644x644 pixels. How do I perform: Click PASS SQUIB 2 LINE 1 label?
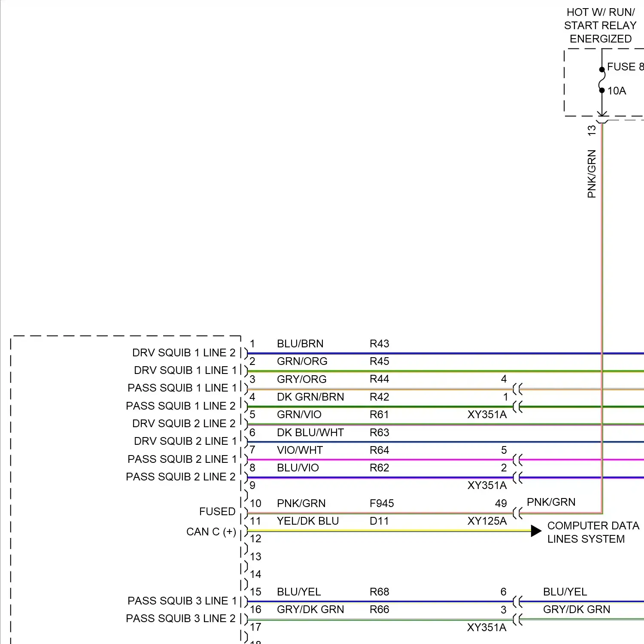[x=182, y=459]
